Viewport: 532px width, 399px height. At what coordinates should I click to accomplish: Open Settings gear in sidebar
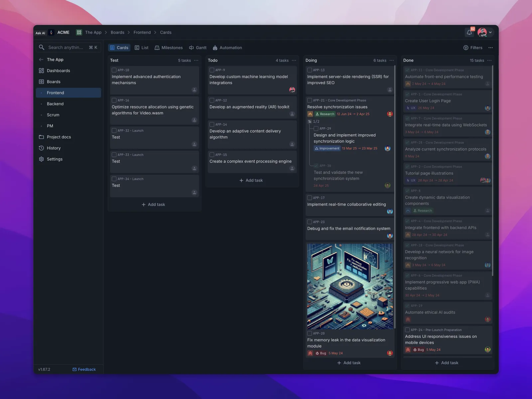42,159
